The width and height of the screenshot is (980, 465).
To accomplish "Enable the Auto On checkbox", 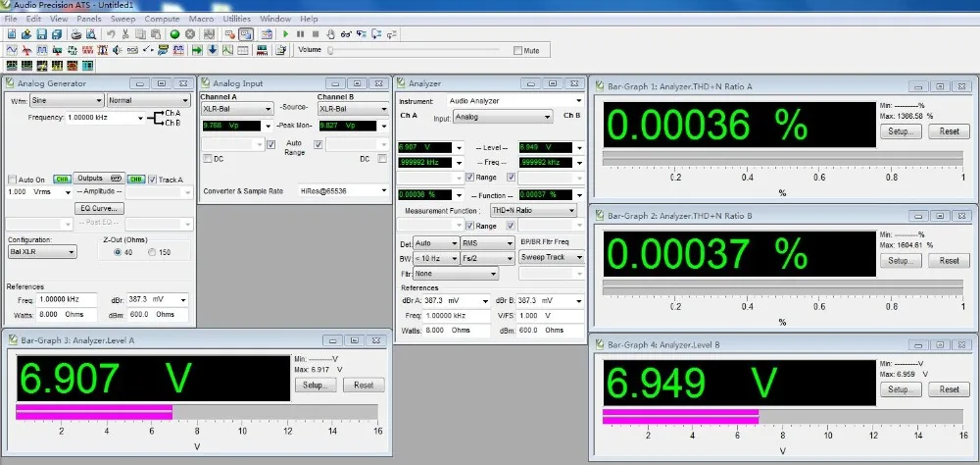I will (12, 180).
